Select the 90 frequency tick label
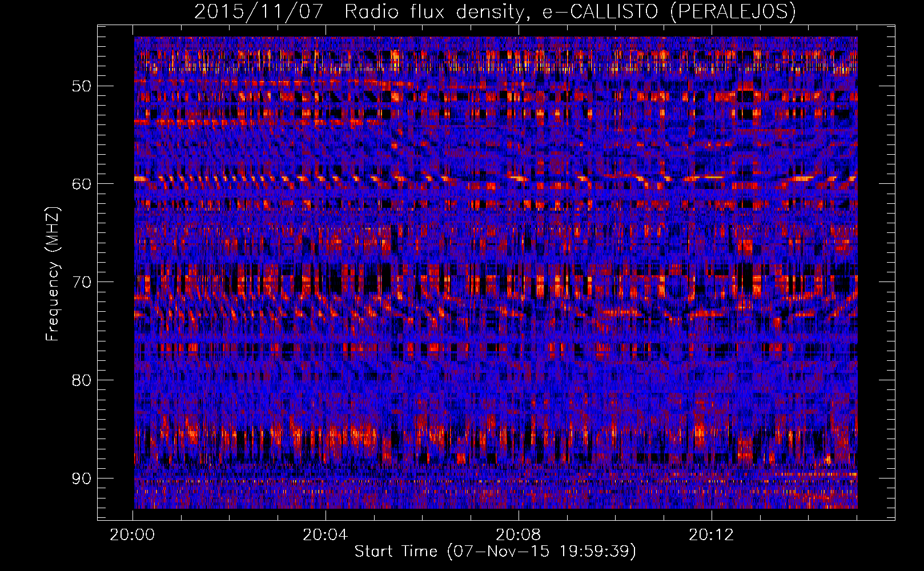Viewport: 924px width, 571px height. tap(81, 478)
